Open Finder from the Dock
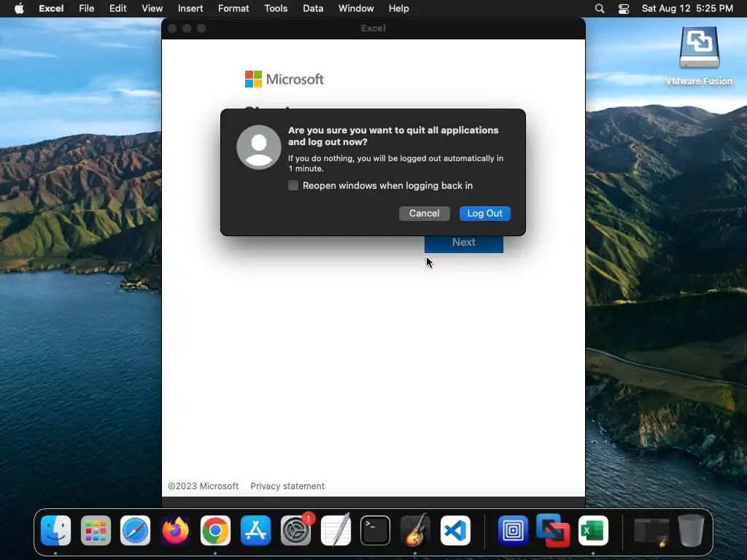Image resolution: width=747 pixels, height=560 pixels. point(55,531)
